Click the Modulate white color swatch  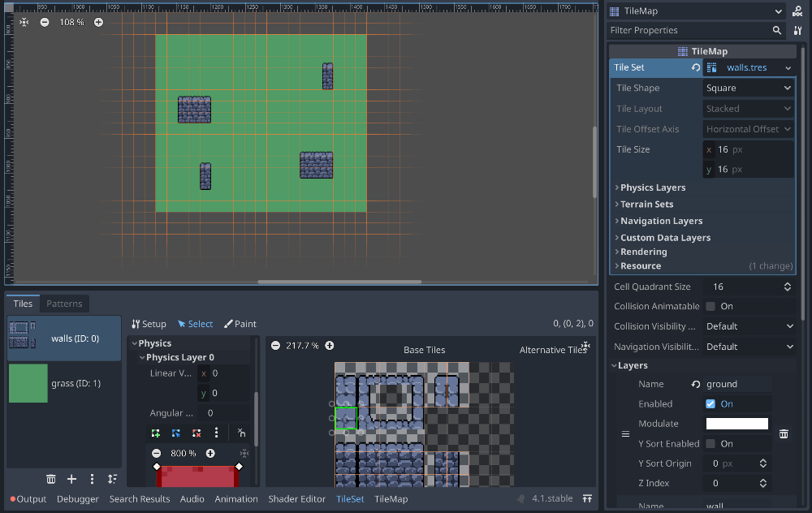click(x=736, y=424)
